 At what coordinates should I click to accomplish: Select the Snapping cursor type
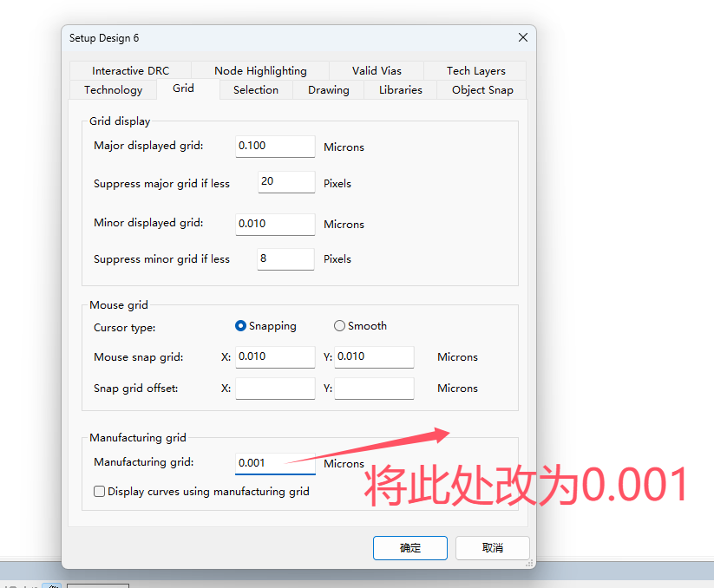265,326
